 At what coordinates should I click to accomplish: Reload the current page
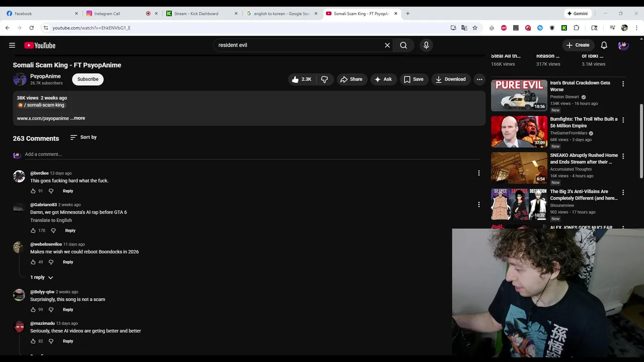pyautogui.click(x=31, y=28)
